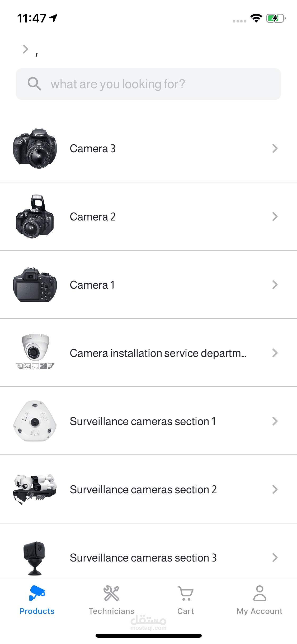
Task: Focus the 'what are you looking for?' field
Action: tap(158, 84)
